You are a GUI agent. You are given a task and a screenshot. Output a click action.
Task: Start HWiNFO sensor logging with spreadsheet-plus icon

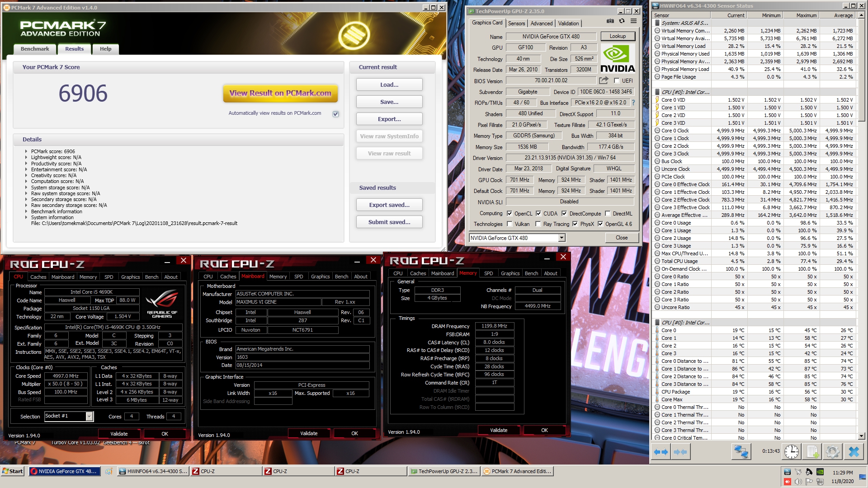[x=812, y=451]
